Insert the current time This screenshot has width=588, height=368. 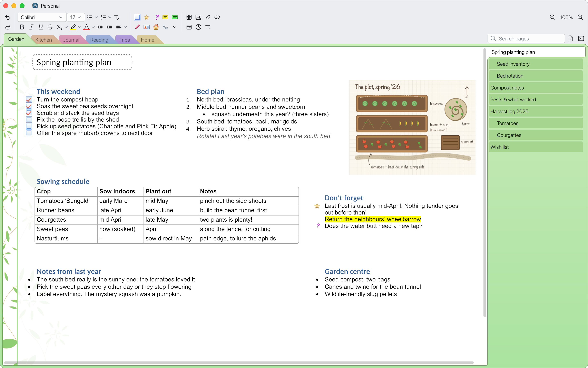click(x=198, y=27)
